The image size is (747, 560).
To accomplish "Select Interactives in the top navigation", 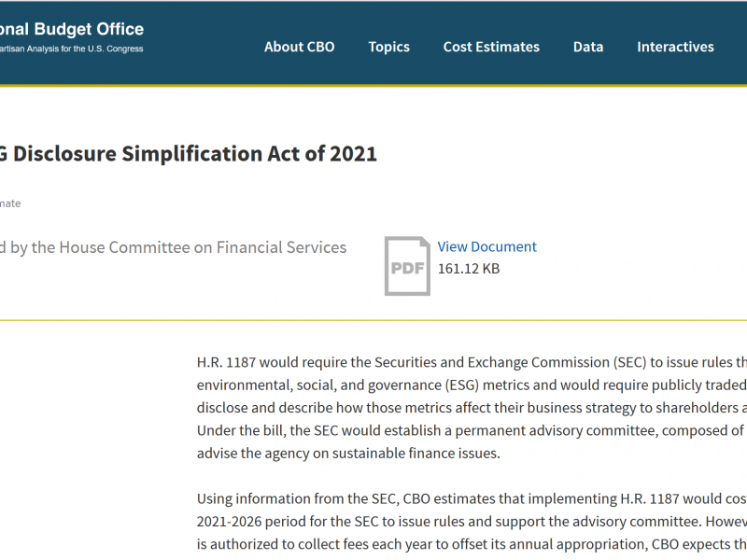I will click(x=675, y=47).
